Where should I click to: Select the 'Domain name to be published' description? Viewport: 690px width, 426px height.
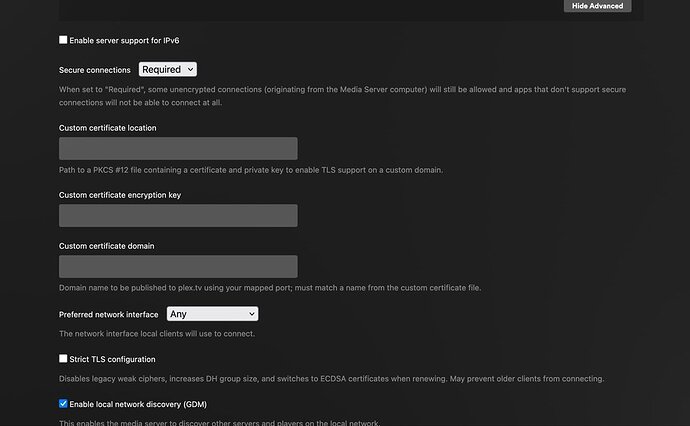point(270,288)
